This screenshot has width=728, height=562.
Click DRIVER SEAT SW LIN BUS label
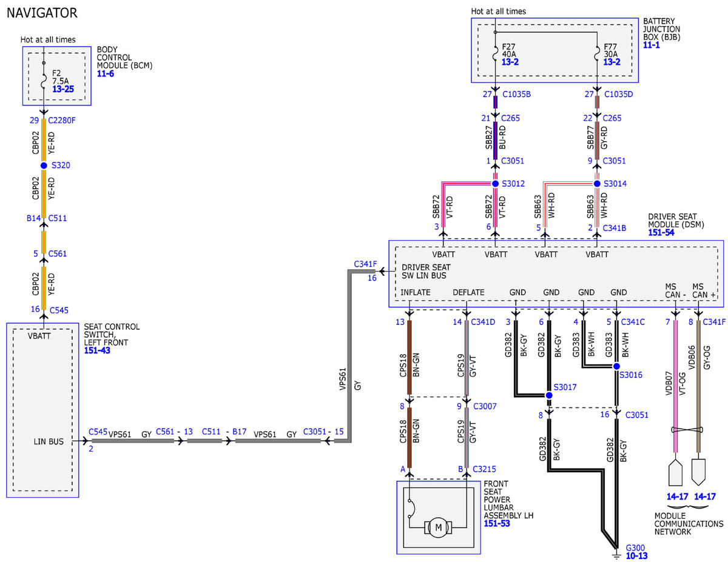(426, 271)
